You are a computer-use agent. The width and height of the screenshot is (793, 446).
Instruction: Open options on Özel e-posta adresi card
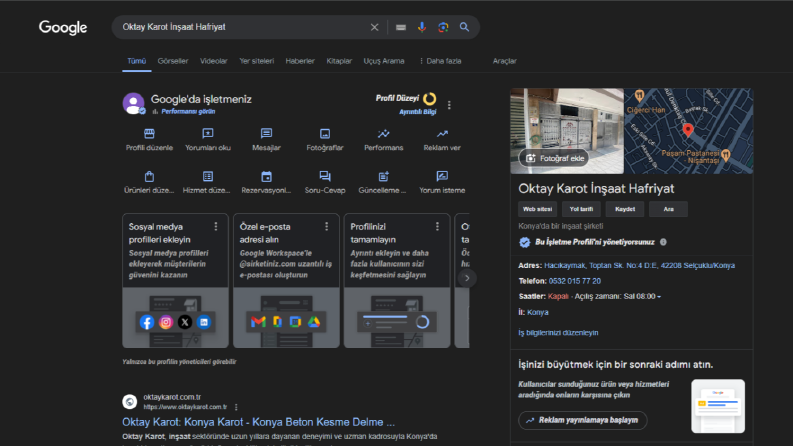coord(327,227)
